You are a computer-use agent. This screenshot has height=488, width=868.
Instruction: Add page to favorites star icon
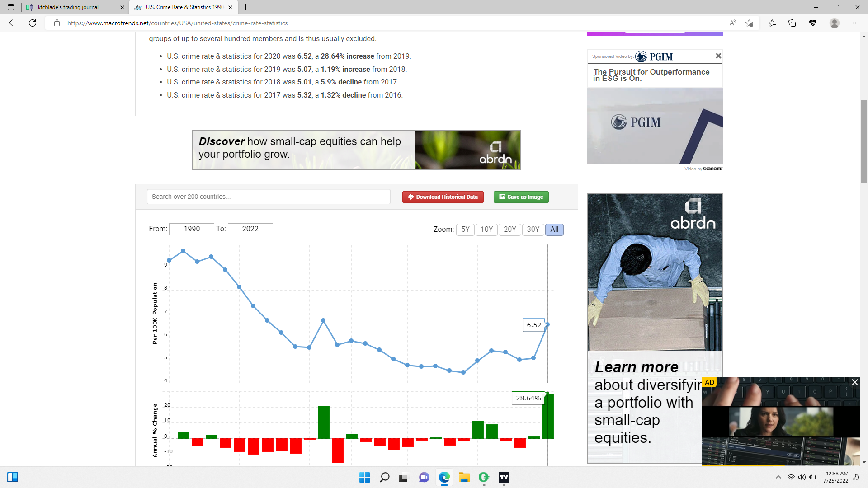click(x=750, y=23)
